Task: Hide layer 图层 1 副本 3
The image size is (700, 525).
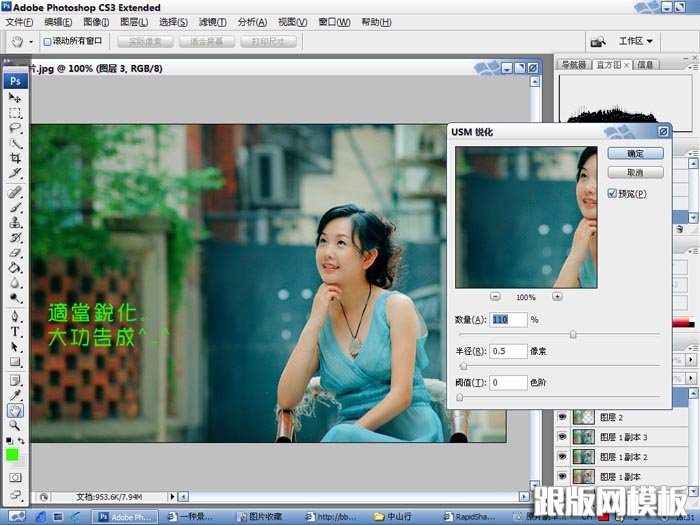Action: click(562, 437)
